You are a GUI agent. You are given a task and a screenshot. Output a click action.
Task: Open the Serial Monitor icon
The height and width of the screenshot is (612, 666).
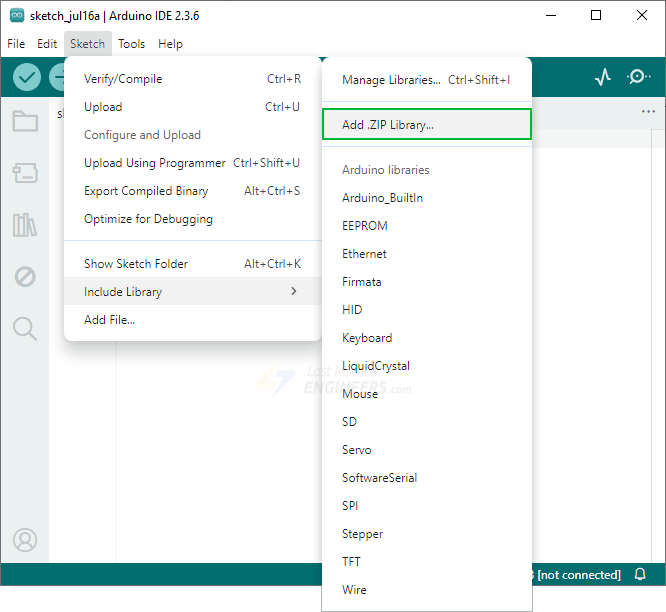point(638,77)
